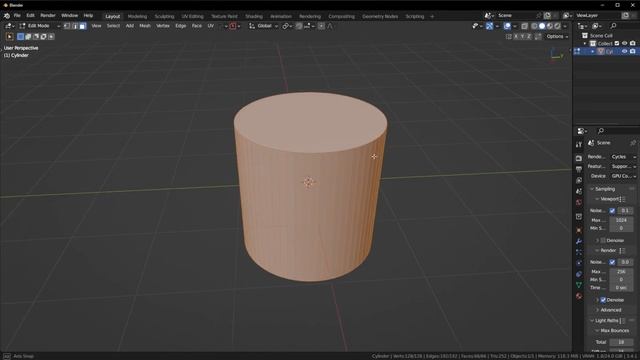This screenshot has height=360, width=640.
Task: Toggle viewport gizmos icon
Action: [x=489, y=26]
